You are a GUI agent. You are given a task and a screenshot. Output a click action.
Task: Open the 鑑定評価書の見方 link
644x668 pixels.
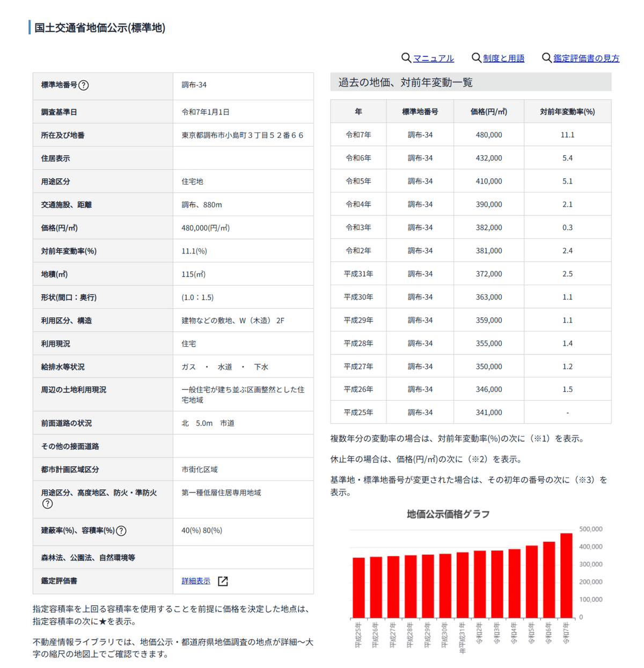tap(586, 58)
